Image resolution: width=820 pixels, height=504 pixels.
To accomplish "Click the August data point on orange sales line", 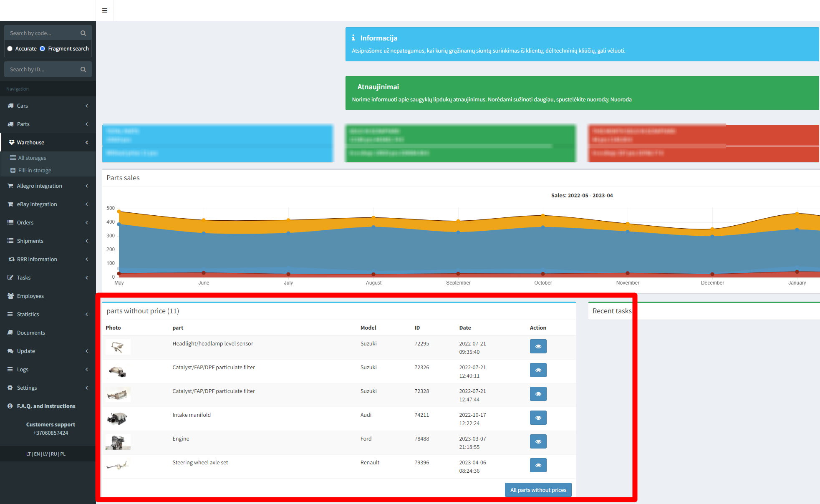I will [373, 217].
